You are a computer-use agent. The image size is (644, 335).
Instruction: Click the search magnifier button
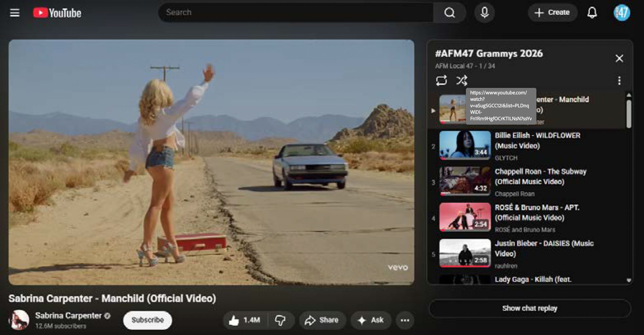449,13
